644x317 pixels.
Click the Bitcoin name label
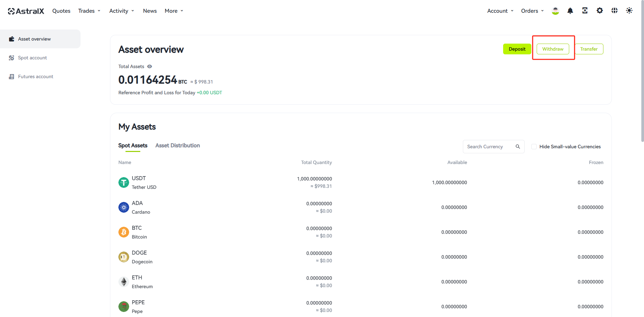coord(139,237)
